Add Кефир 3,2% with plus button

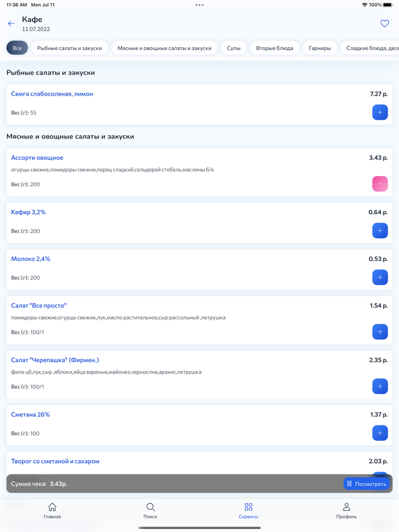[x=380, y=231]
